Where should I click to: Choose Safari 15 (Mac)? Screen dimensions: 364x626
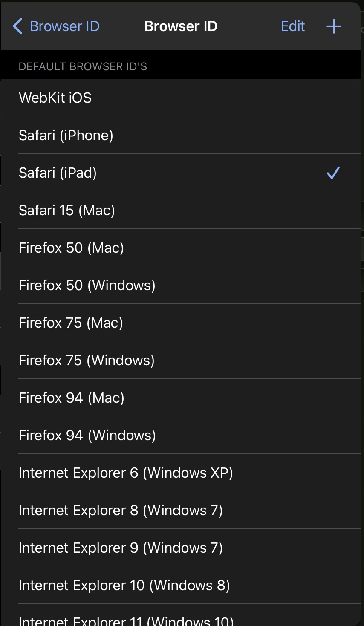coord(181,210)
